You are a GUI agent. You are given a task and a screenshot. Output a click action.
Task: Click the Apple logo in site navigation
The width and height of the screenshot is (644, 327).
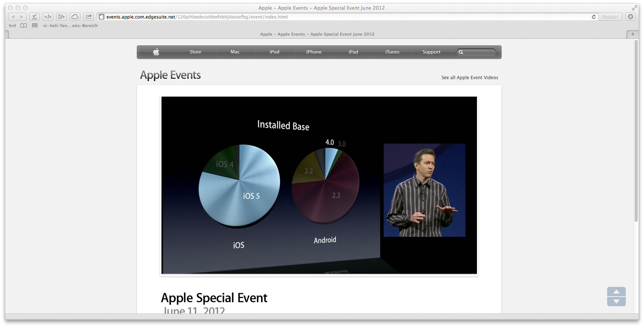[156, 52]
